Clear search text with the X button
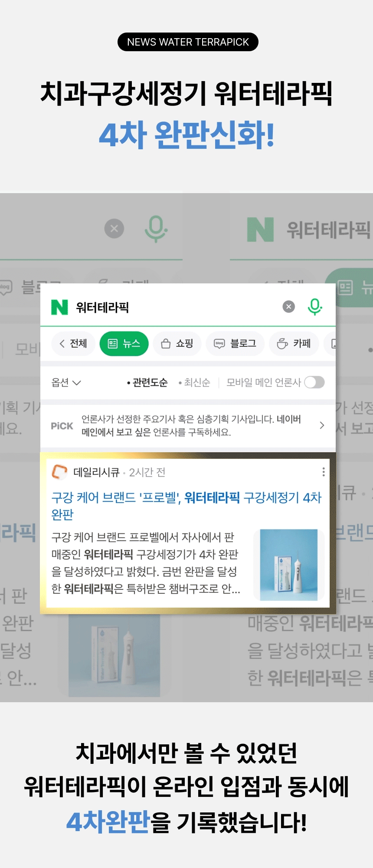This screenshot has height=868, width=373. [289, 307]
